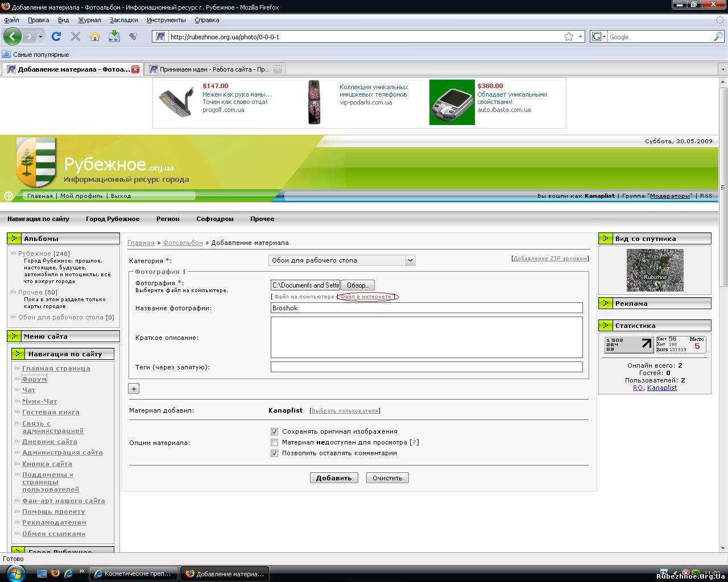Launch Internet Explorer from quick launch
The width and height of the screenshot is (728, 582).
point(68,573)
